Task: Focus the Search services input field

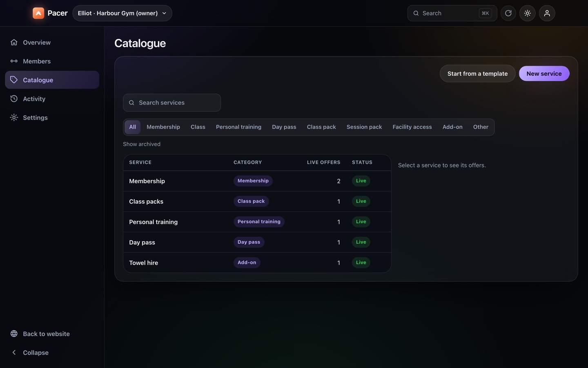Action: [x=172, y=103]
